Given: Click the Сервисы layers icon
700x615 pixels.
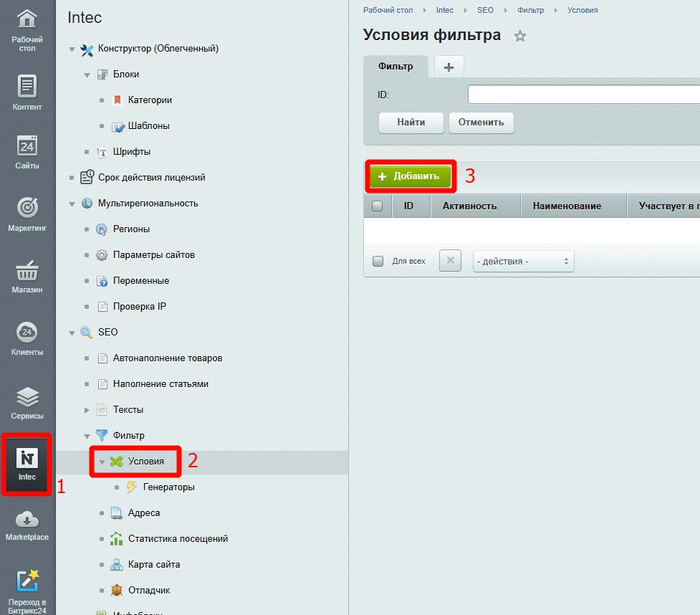Looking at the screenshot, I should point(27,396).
